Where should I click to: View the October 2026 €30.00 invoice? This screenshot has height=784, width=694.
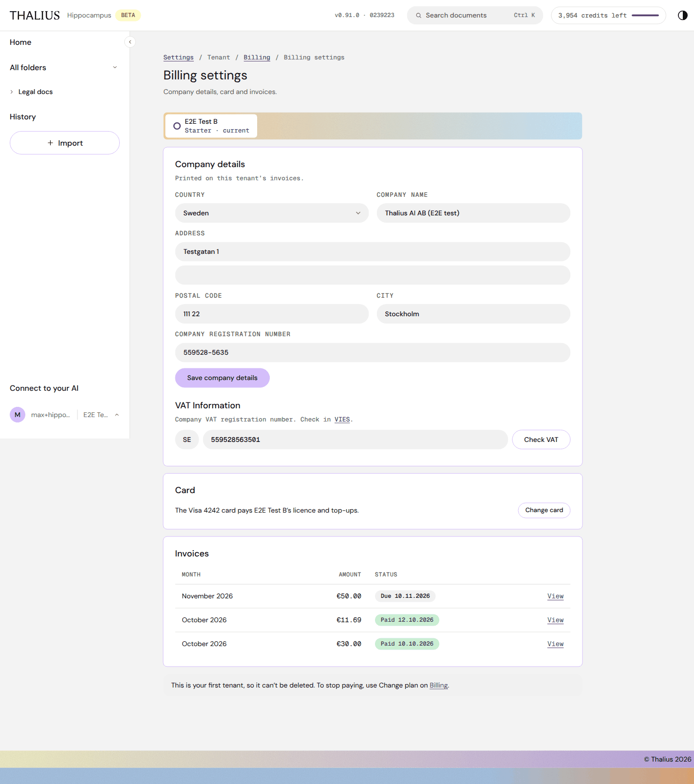coord(555,644)
